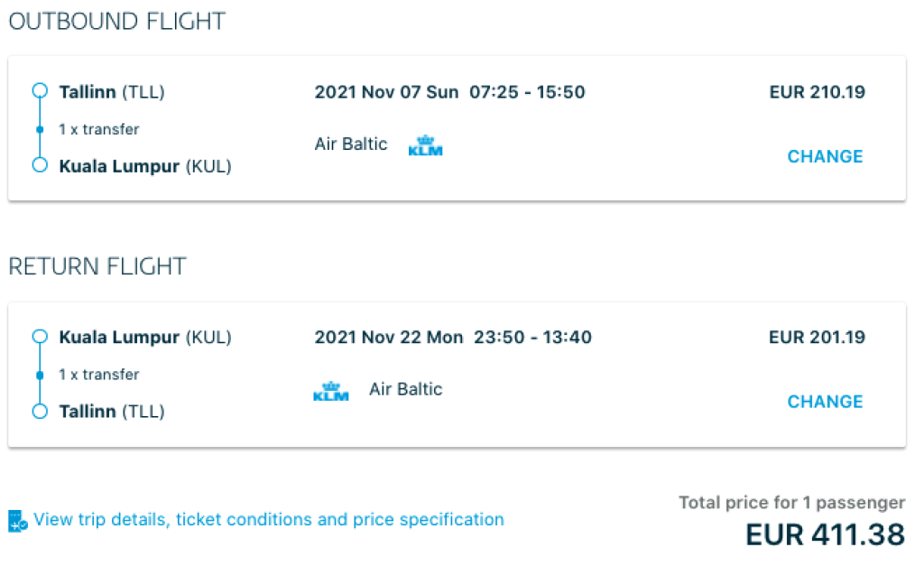924x566 pixels.
Task: Click the Tallinn destination circle in return flight
Action: pos(39,412)
